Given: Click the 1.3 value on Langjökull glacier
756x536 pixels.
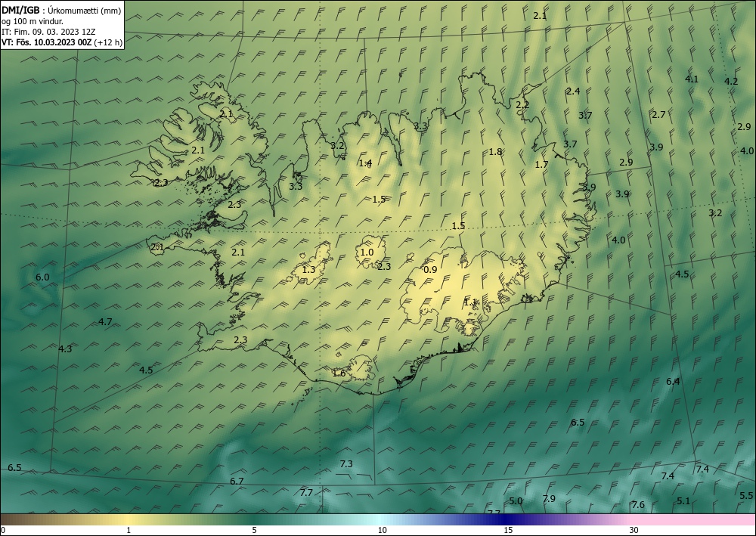Looking at the screenshot, I should coord(308,270).
